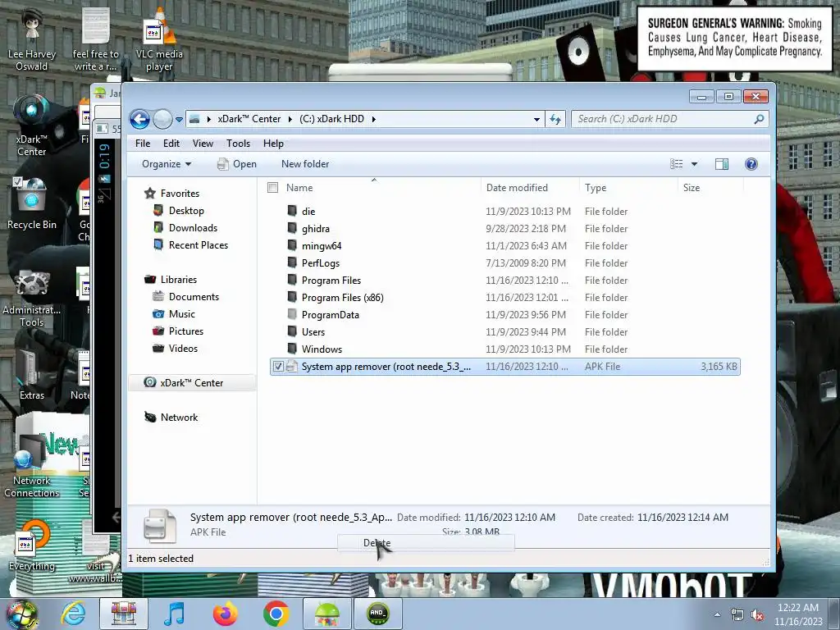Show hidden tray icons arrow
The image size is (840, 630).
(x=717, y=614)
